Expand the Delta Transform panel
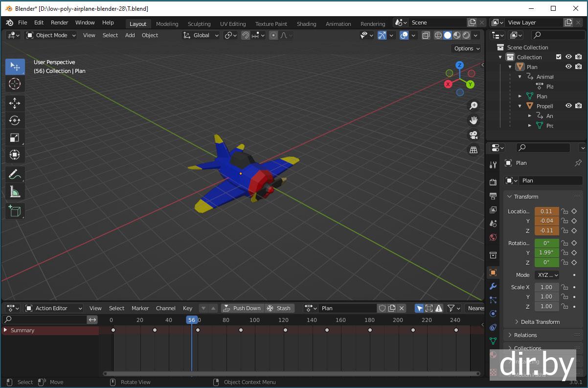The width and height of the screenshot is (588, 388). 540,322
